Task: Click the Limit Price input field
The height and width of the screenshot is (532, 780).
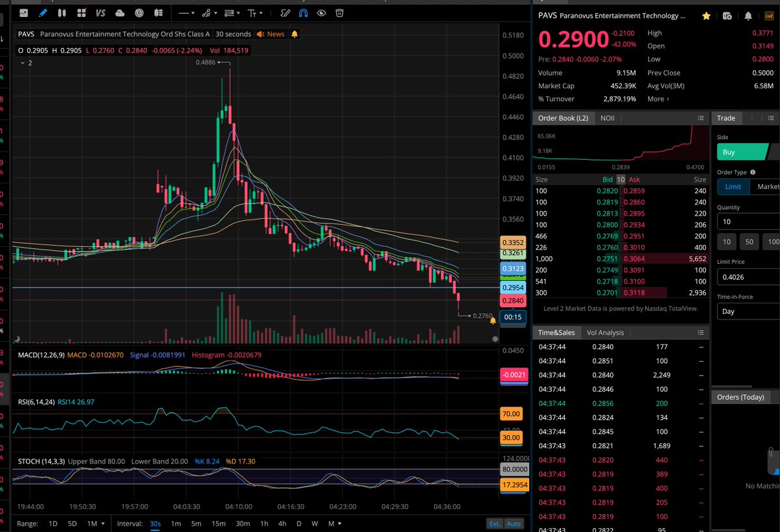Action: click(x=748, y=277)
